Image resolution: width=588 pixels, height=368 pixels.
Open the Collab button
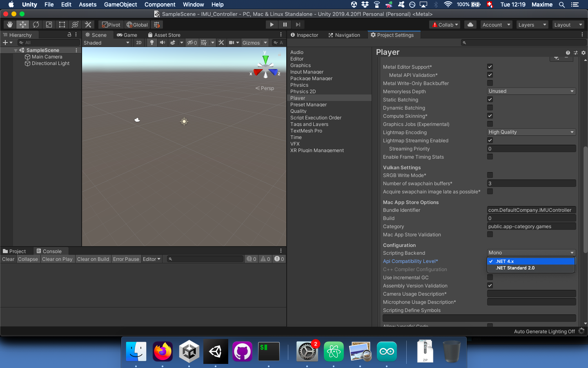click(x=445, y=25)
